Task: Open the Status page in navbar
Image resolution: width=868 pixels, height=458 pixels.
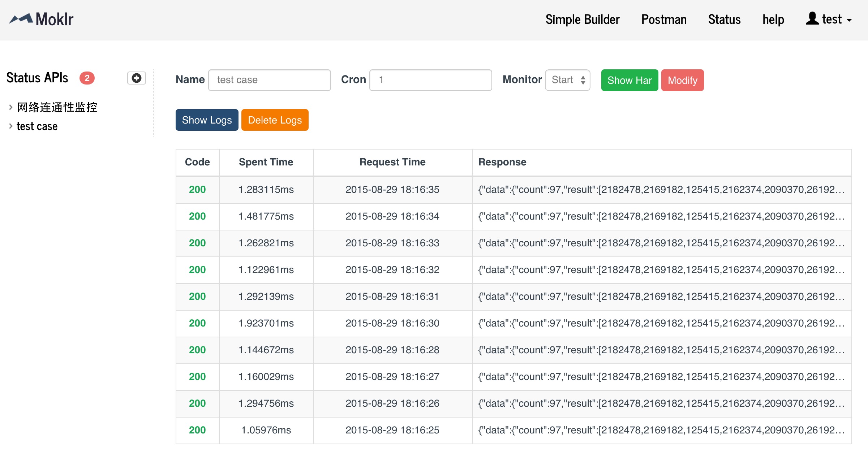Action: click(724, 20)
